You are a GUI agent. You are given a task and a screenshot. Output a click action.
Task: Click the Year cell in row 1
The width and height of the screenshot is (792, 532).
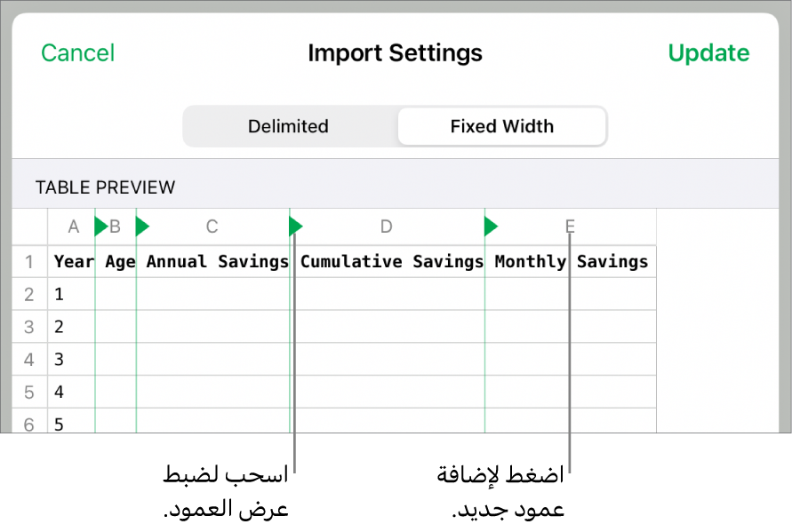[x=73, y=262]
